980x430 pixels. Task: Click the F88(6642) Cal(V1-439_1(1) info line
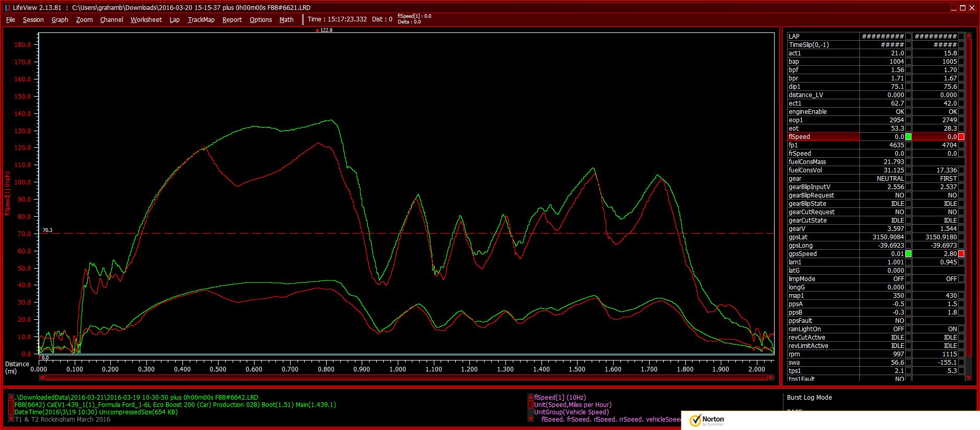[175, 405]
